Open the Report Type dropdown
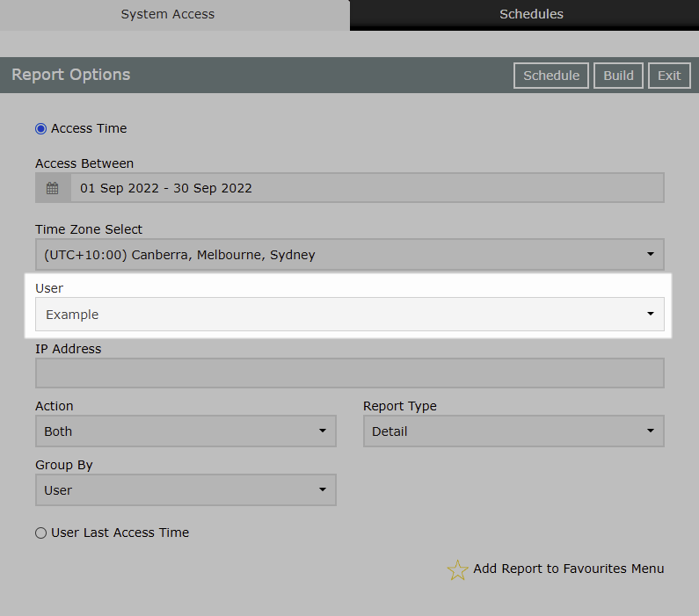The image size is (699, 616). pyautogui.click(x=513, y=431)
